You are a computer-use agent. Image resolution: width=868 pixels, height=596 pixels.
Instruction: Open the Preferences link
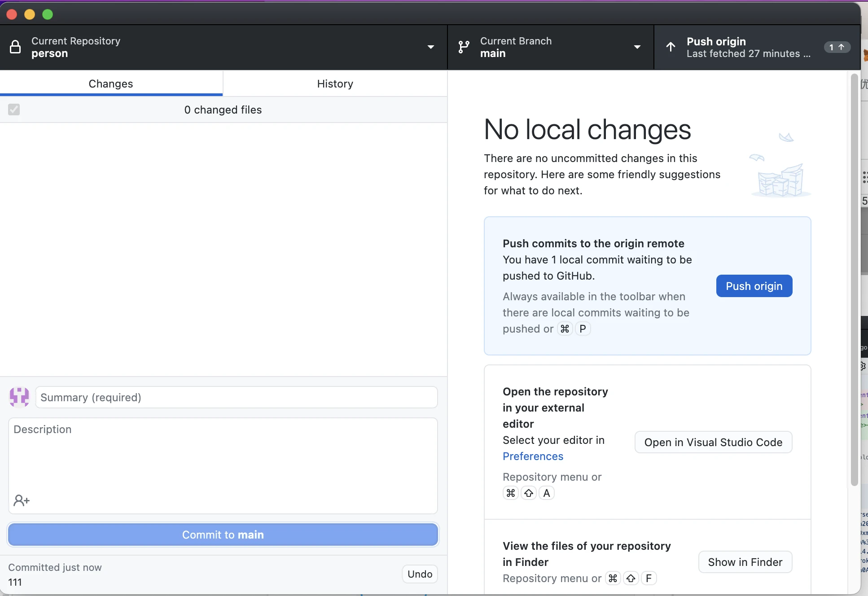point(533,456)
